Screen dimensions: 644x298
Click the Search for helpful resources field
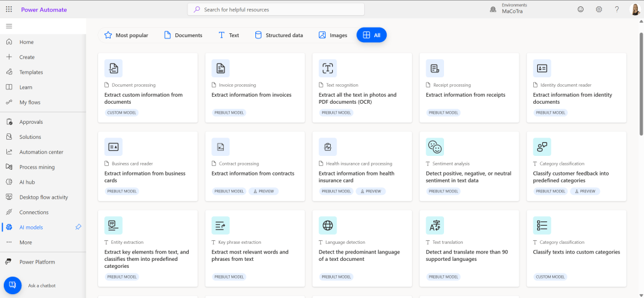pyautogui.click(x=275, y=9)
